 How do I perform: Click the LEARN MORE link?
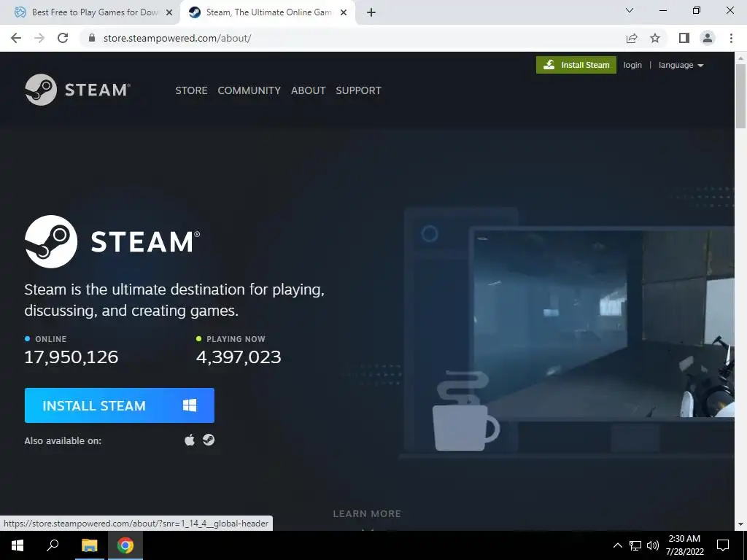[367, 514]
